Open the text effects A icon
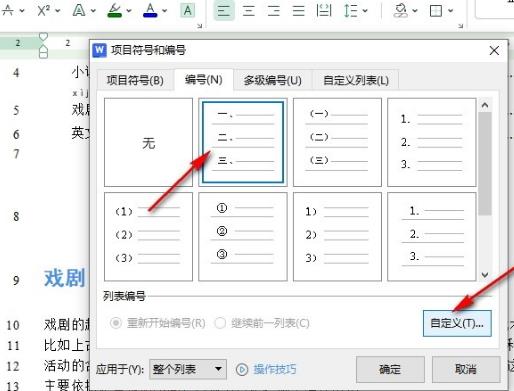 coord(79,10)
